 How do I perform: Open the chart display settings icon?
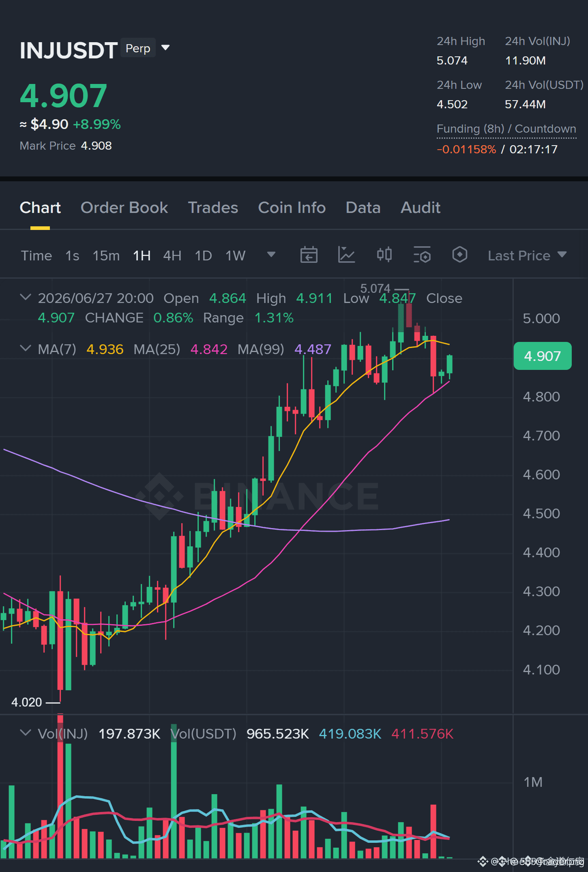tap(422, 255)
